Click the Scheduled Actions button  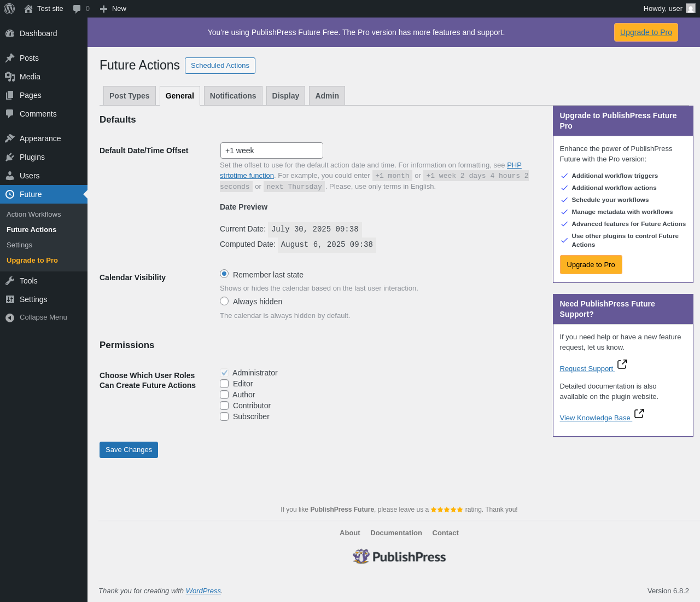click(x=220, y=66)
